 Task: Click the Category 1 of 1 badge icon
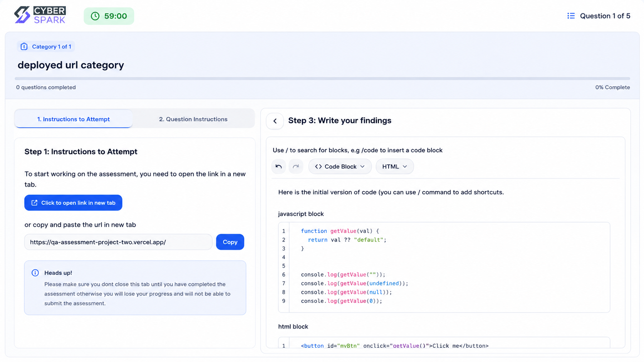click(x=24, y=47)
